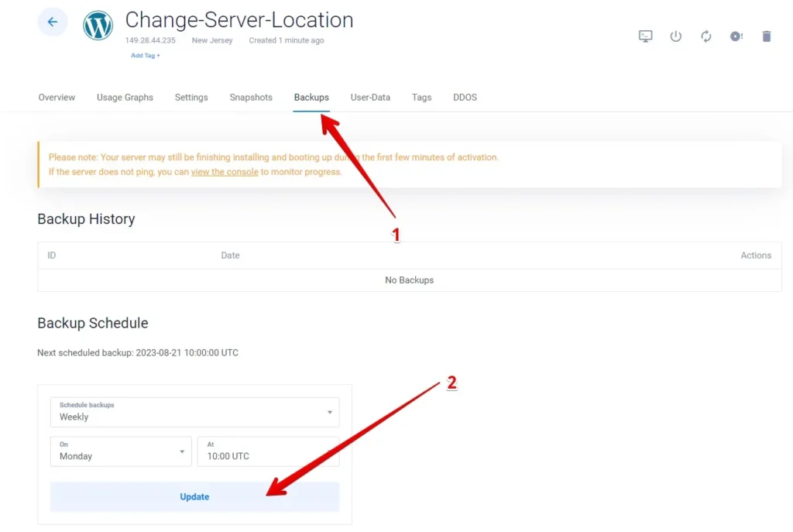Image resolution: width=793 pixels, height=532 pixels.
Task: Open the server console view icon
Action: (x=645, y=36)
